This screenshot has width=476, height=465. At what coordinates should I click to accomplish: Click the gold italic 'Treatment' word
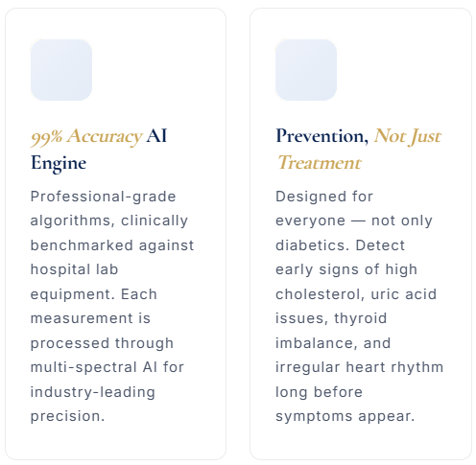(319, 163)
